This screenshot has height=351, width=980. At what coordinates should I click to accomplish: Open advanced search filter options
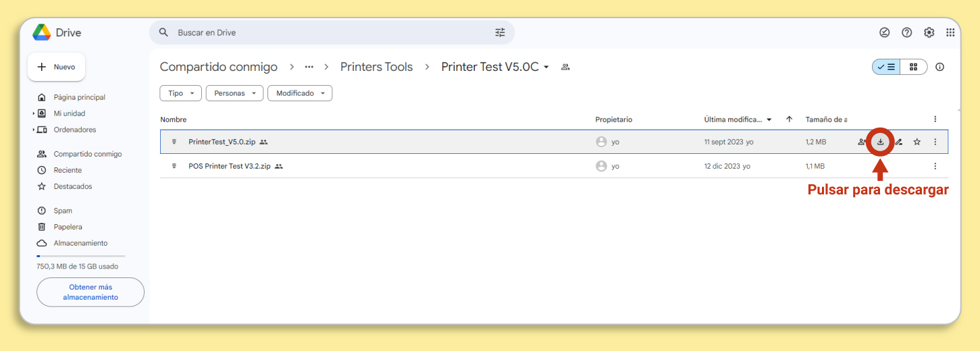(x=500, y=32)
